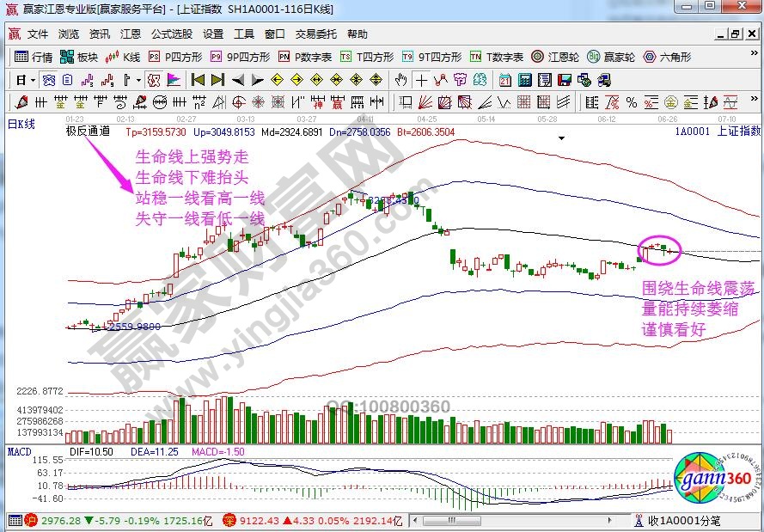The width and height of the screenshot is (764, 532).
Task: Jump to first bar with skip-back arrow
Action: (199, 80)
